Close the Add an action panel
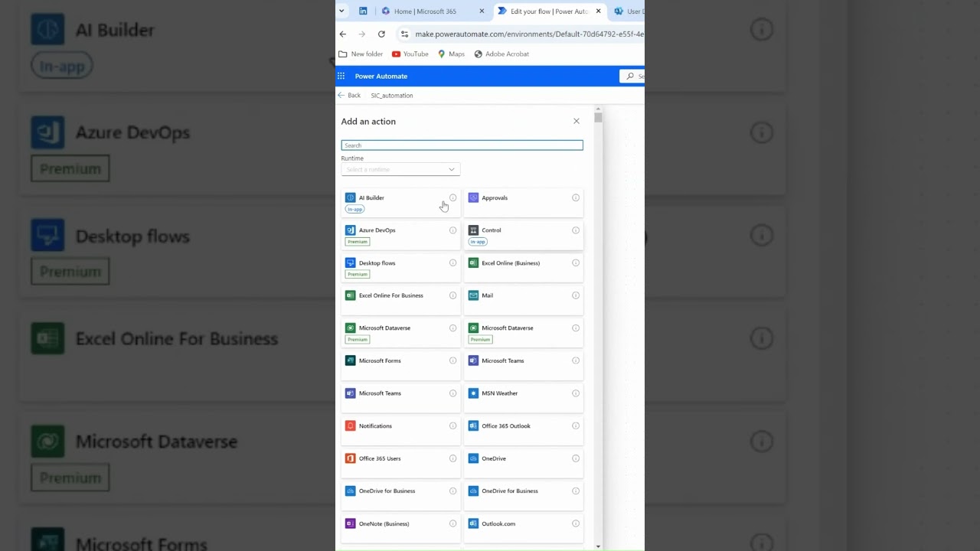Viewport: 980px width, 551px height. [577, 121]
